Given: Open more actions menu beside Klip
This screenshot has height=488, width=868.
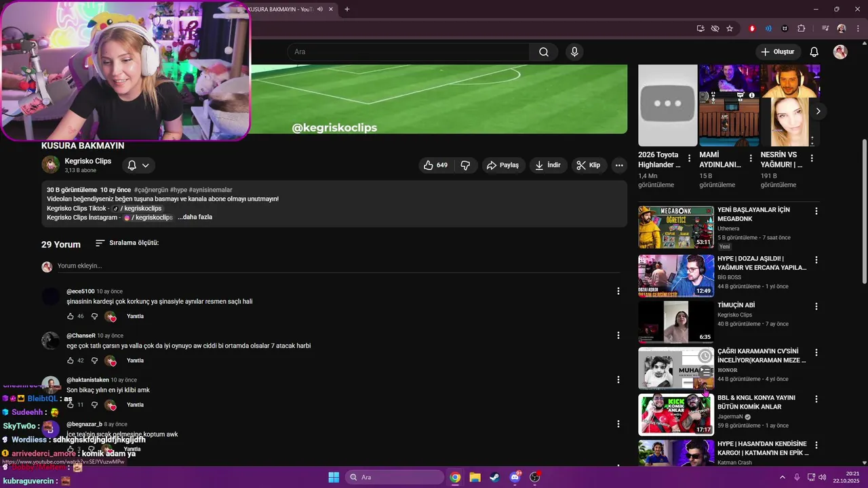Looking at the screenshot, I should click(619, 165).
